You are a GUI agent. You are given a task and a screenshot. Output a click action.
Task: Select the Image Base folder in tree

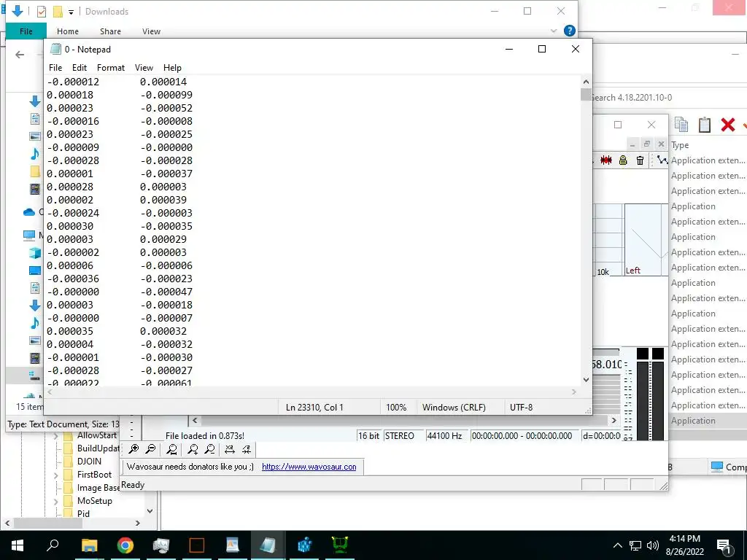coord(98,488)
